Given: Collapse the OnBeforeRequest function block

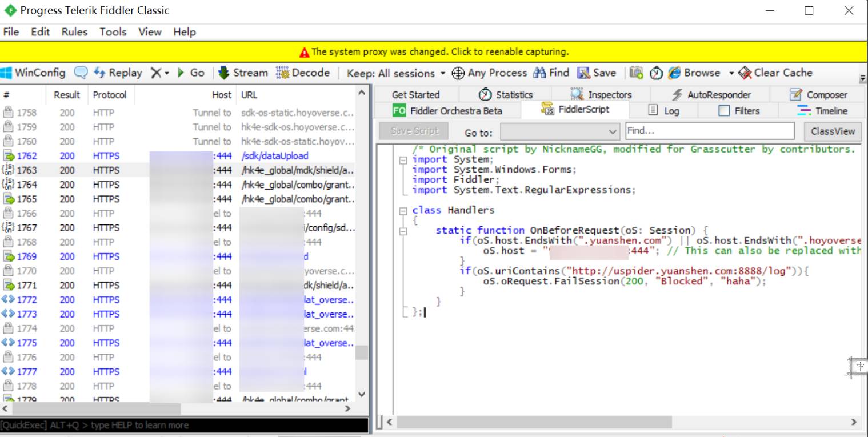Looking at the screenshot, I should (x=403, y=231).
